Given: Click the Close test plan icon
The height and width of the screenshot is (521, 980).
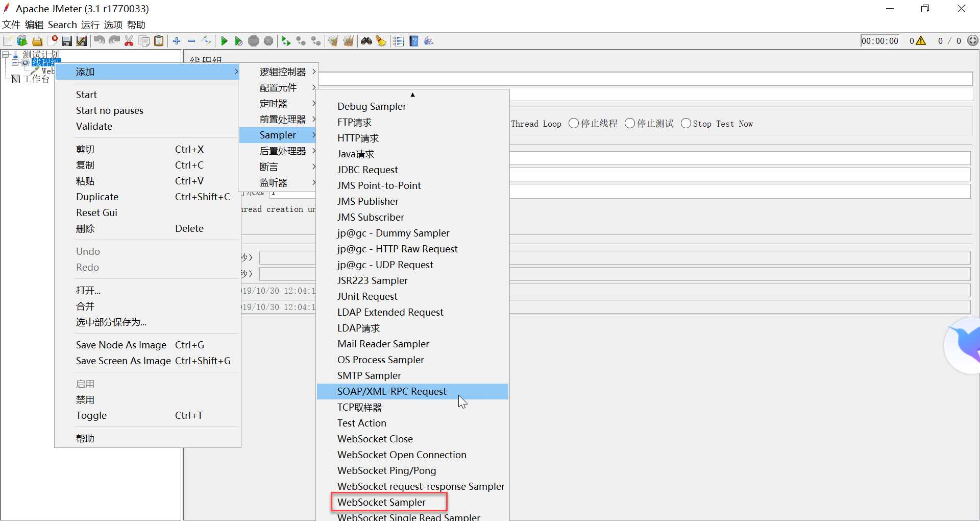Looking at the screenshot, I should (53, 41).
